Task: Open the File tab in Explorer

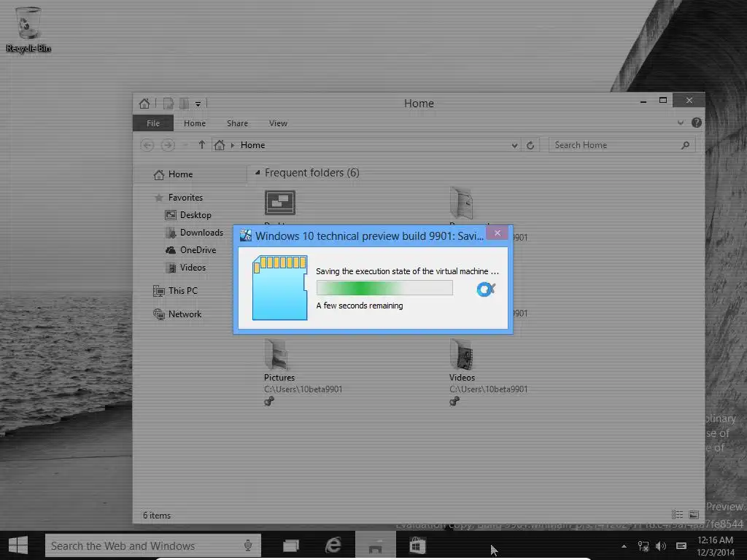Action: click(x=153, y=123)
